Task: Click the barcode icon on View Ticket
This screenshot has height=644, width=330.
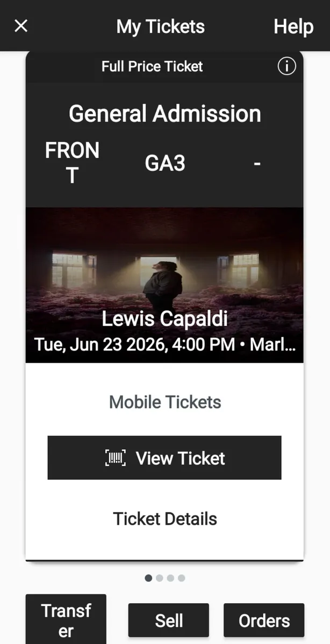Action: pos(116,458)
